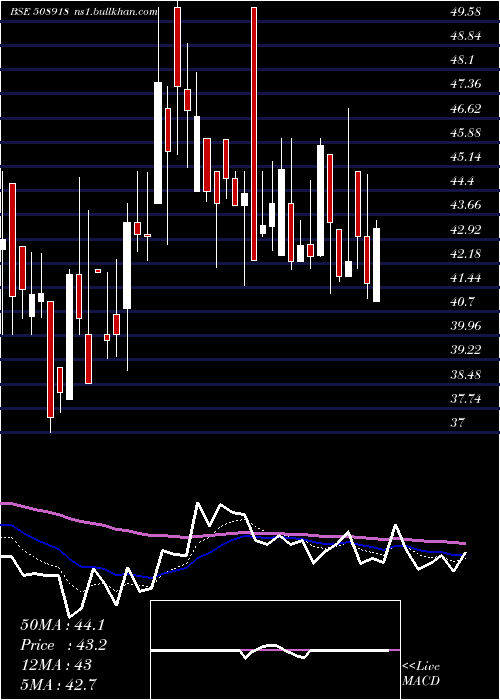Click the 12MA : 43 readout
Image resolution: width=500 pixels, height=700 pixels.
pyautogui.click(x=56, y=665)
